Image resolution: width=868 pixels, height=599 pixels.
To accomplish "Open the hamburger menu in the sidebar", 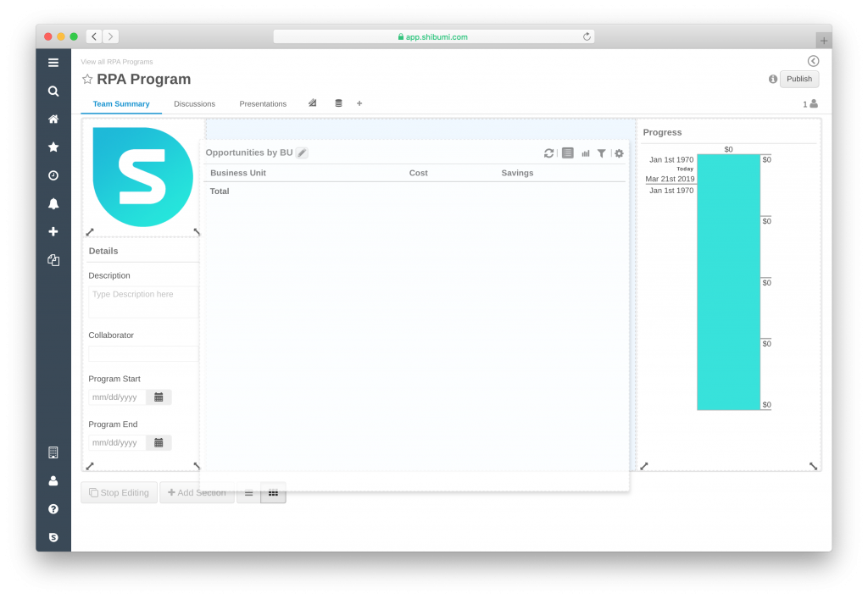I will [x=53, y=63].
